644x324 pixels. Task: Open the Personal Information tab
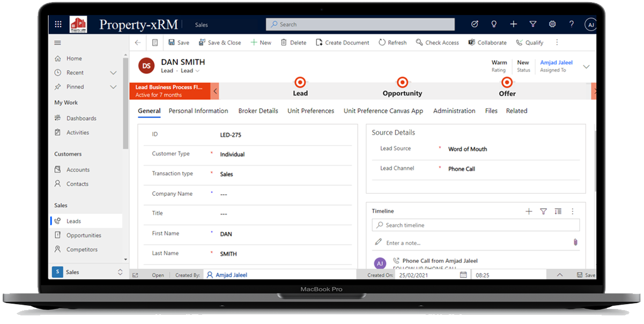click(x=198, y=111)
